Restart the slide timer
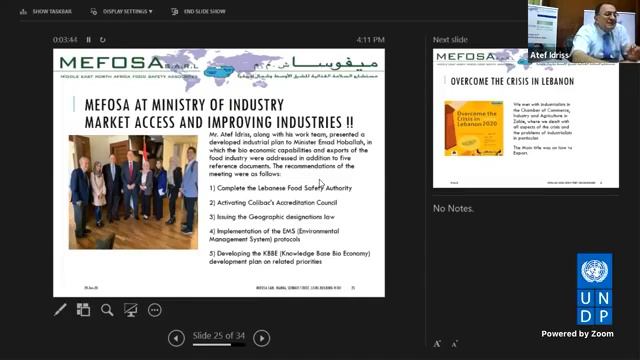This screenshot has height=360, width=640. point(102,40)
